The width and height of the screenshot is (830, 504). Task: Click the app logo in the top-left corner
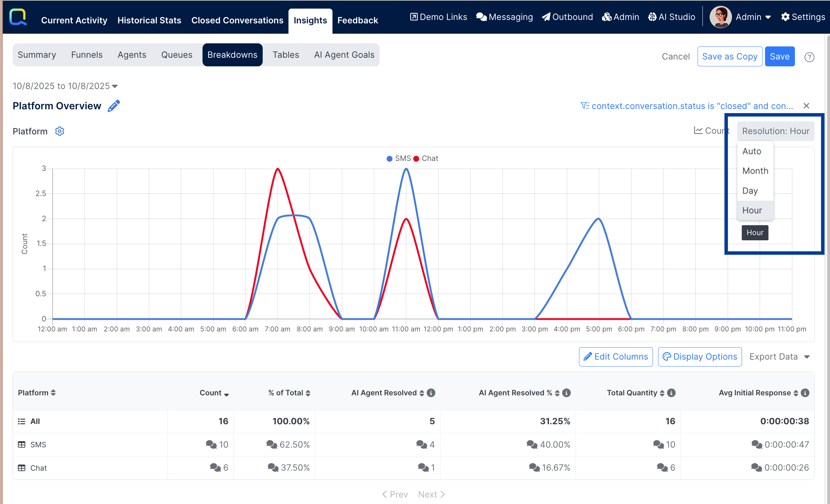(x=18, y=17)
